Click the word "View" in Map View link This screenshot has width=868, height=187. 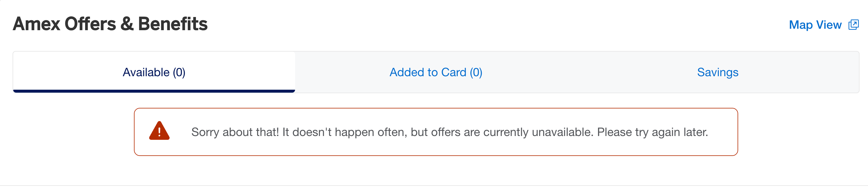coord(829,25)
